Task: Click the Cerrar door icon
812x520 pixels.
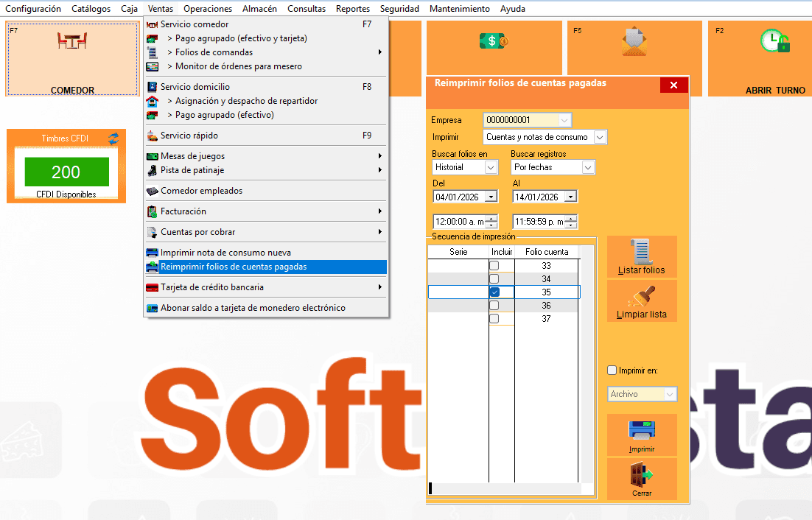Action: tap(641, 474)
